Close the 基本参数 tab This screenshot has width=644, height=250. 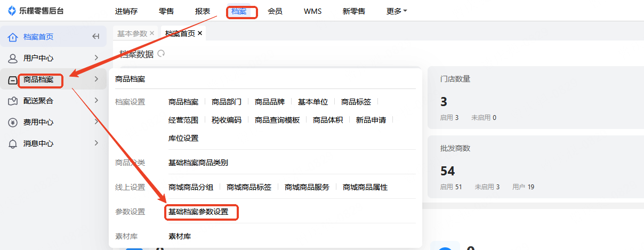pos(152,33)
